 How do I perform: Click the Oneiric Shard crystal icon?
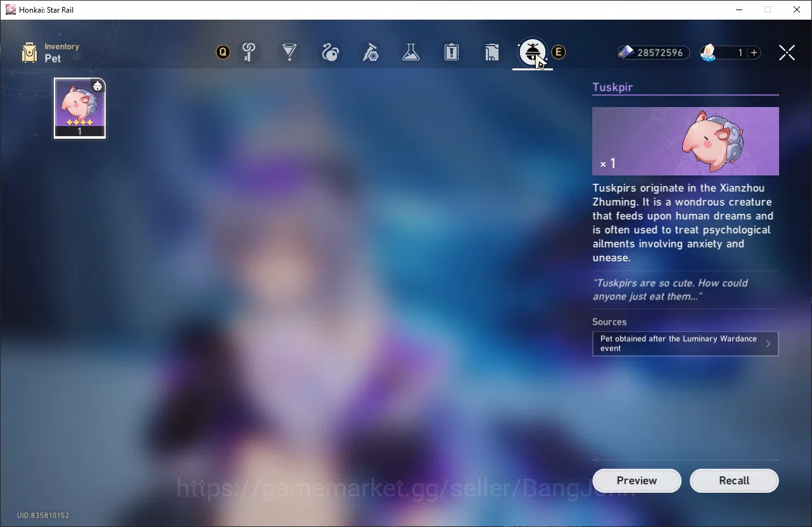click(x=709, y=53)
